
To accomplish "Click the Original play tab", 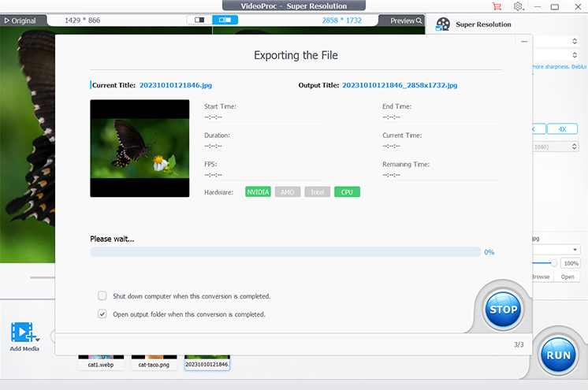I will click(x=20, y=20).
